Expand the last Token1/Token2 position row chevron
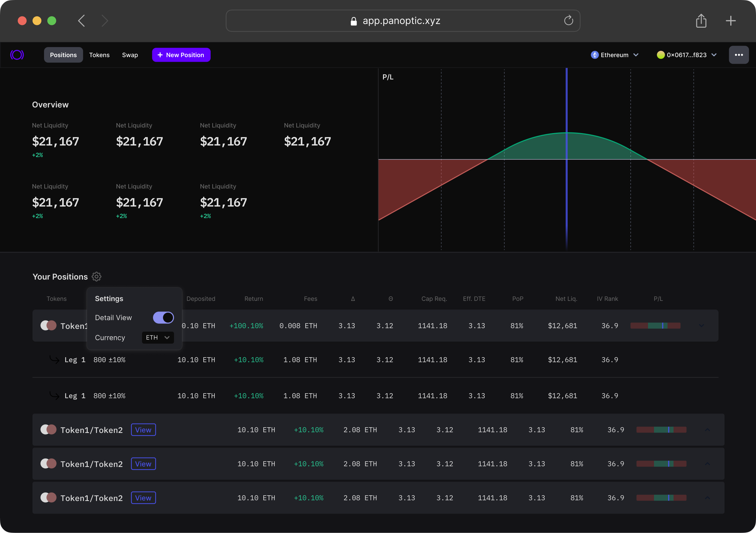 pos(707,498)
